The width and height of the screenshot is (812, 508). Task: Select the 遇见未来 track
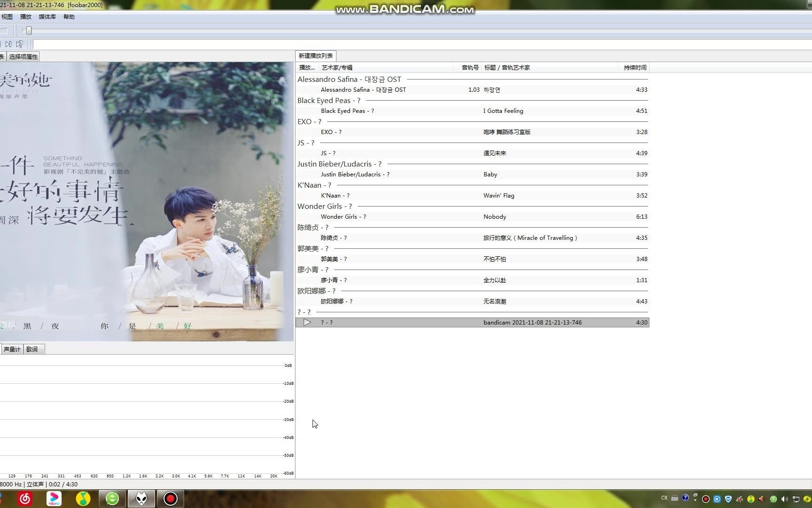472,153
